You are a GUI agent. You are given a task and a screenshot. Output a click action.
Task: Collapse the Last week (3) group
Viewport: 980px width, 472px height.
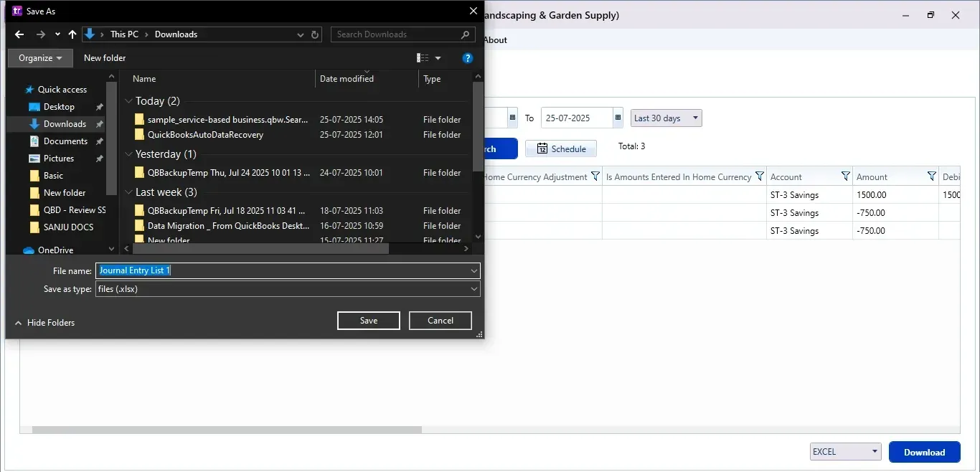(129, 192)
